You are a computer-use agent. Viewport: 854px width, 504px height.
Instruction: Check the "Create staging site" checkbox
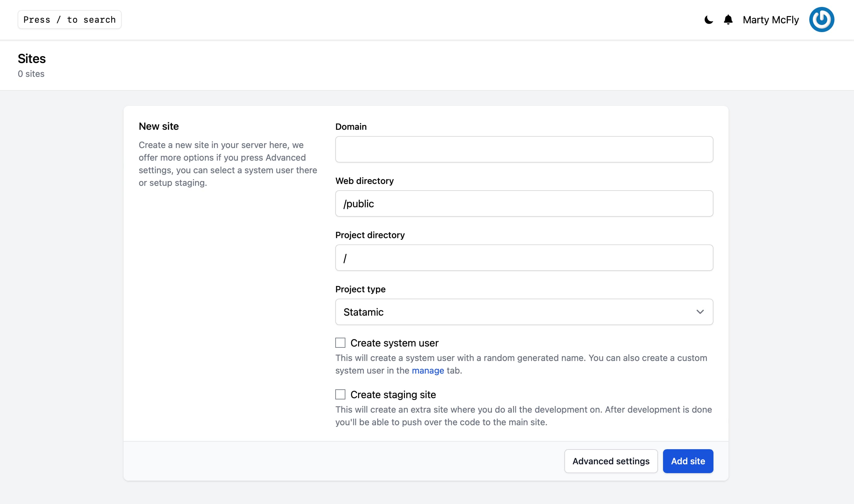[340, 394]
